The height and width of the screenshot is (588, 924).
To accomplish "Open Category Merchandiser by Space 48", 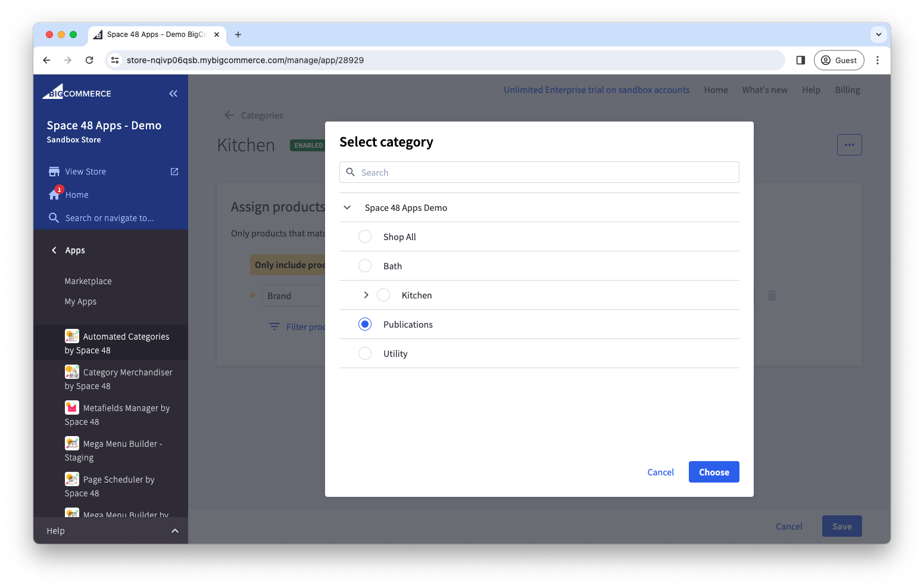I will click(118, 379).
